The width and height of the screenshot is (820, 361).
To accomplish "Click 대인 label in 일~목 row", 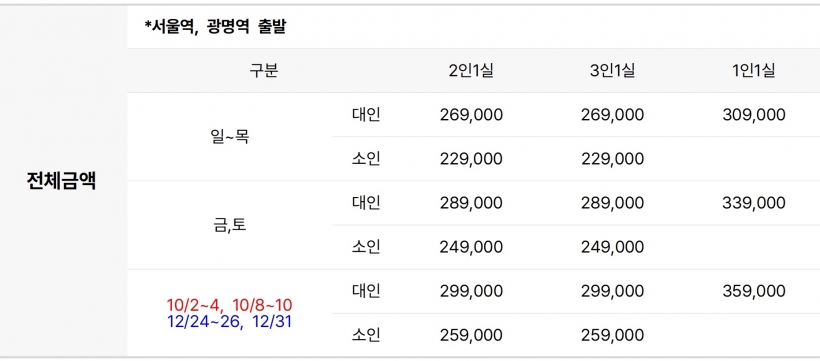I will (366, 115).
